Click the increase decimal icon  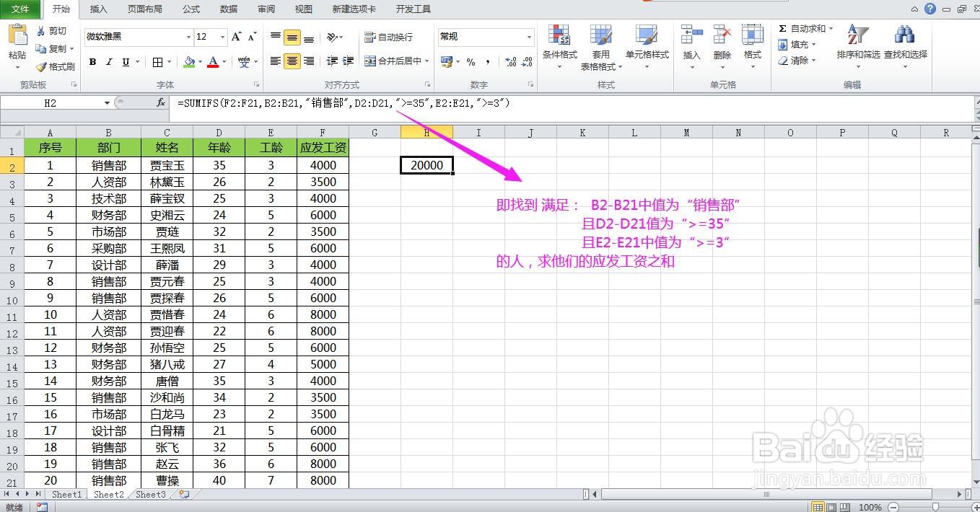pyautogui.click(x=510, y=62)
